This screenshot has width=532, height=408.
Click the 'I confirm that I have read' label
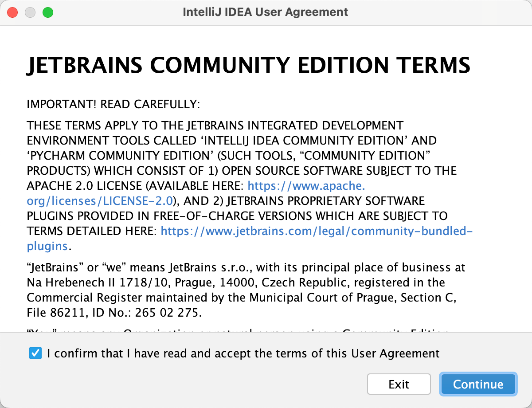click(243, 353)
